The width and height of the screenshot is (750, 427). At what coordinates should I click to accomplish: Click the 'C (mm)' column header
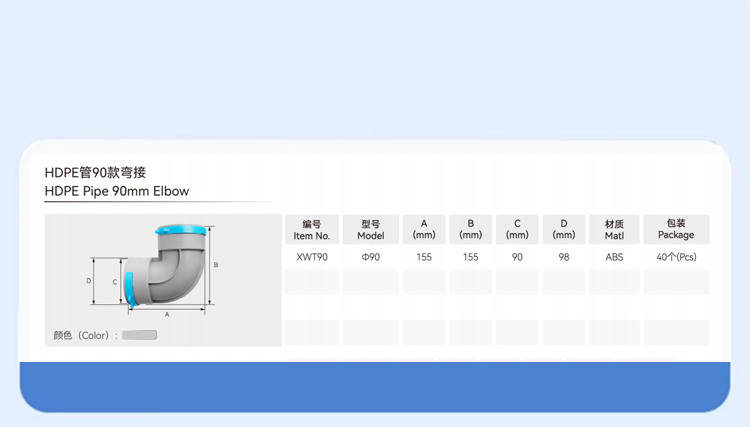click(517, 230)
